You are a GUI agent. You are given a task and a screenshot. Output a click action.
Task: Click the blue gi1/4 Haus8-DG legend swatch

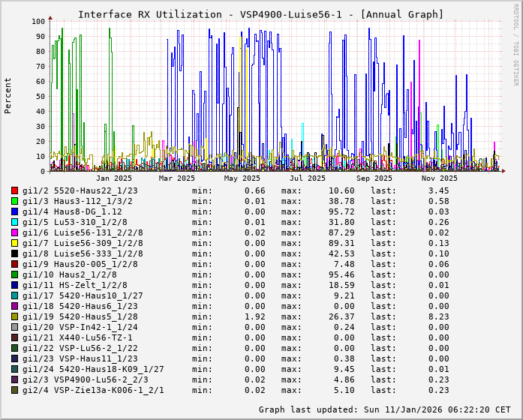15,211
